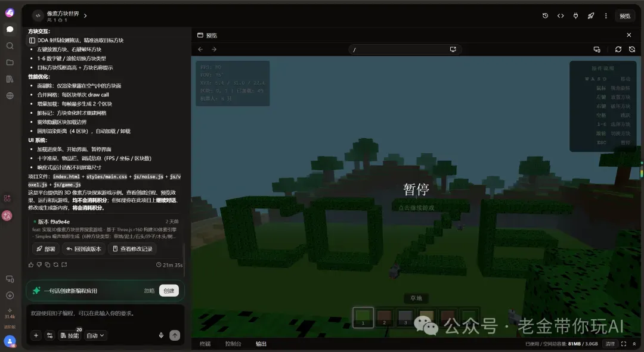The width and height of the screenshot is (644, 352).
Task: Click the pink translate avatar in sidebar
Action: pos(7,216)
